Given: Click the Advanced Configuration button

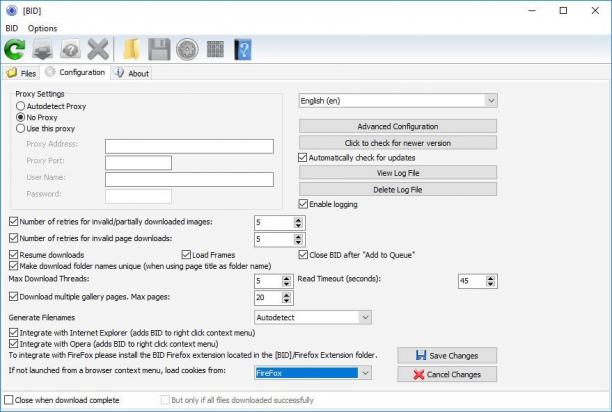Looking at the screenshot, I should (x=398, y=126).
